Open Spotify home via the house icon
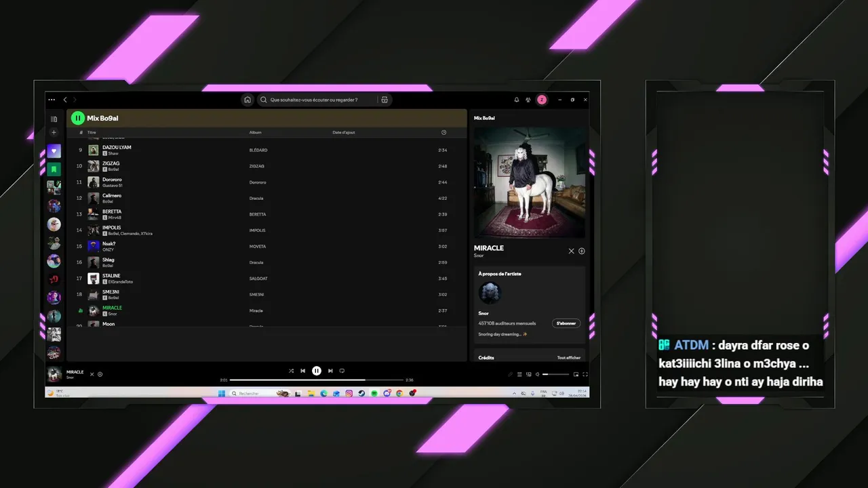The width and height of the screenshot is (868, 488). point(248,100)
